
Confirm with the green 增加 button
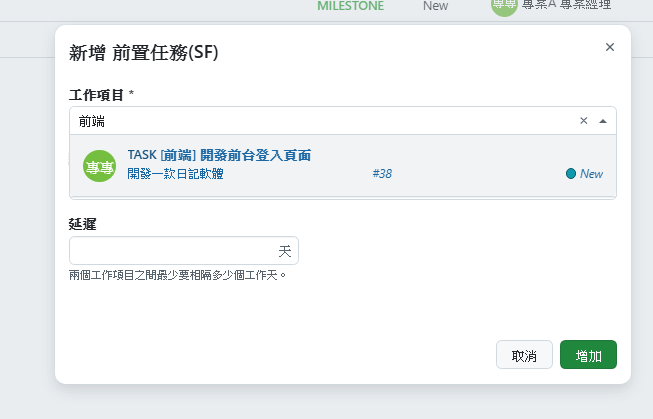click(588, 355)
